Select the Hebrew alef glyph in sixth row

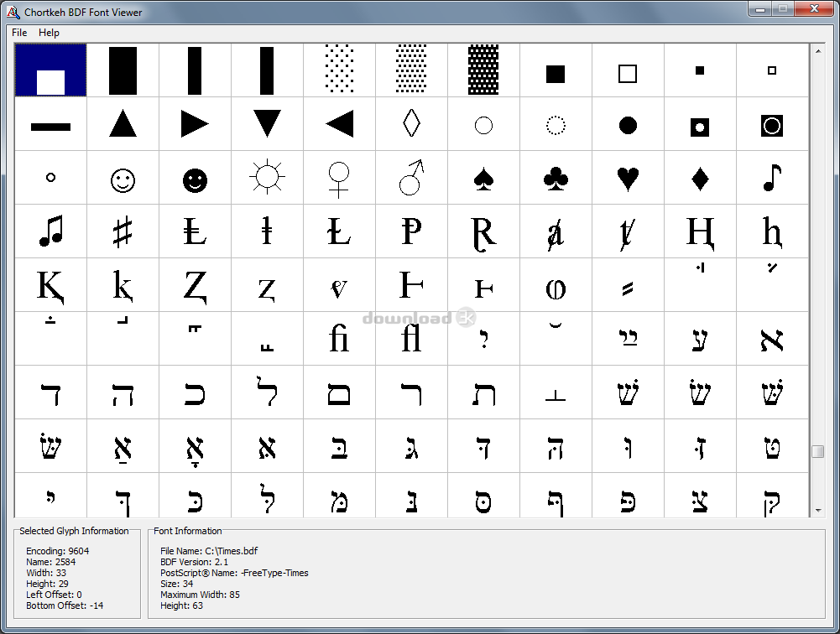(x=772, y=339)
